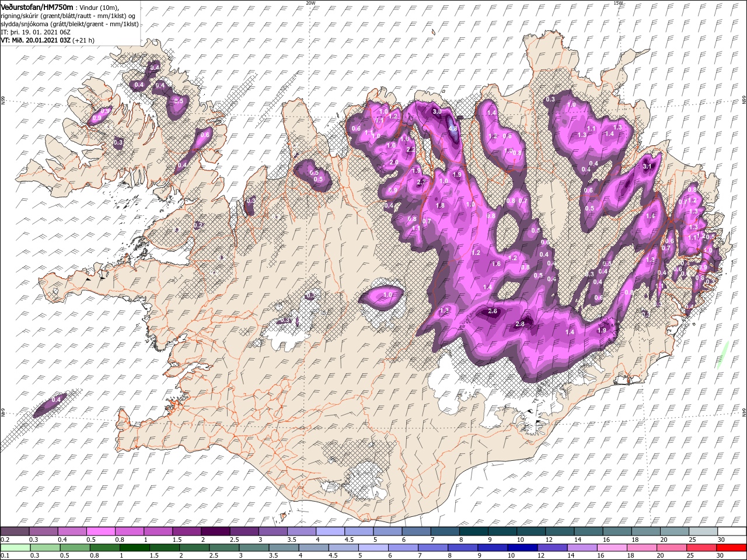Select the gray-blue 3.5 swatch, bottom legend row
Screen dimensions: 747x560
284,548
